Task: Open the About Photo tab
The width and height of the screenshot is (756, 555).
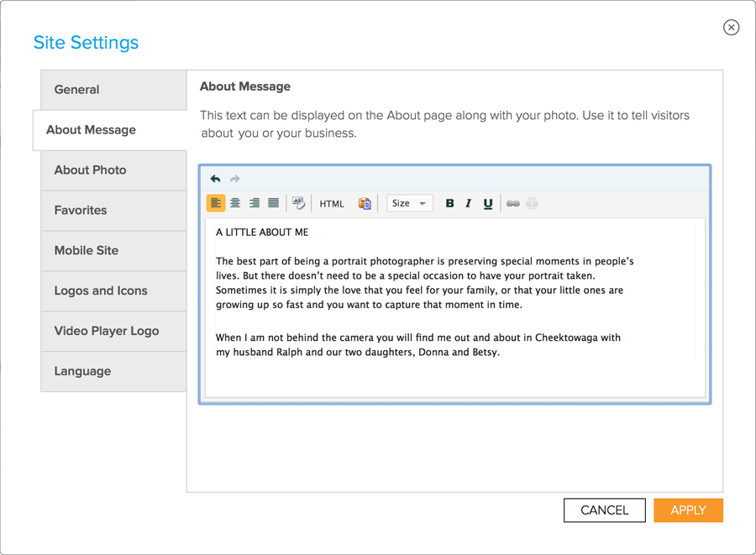Action: pyautogui.click(x=113, y=170)
